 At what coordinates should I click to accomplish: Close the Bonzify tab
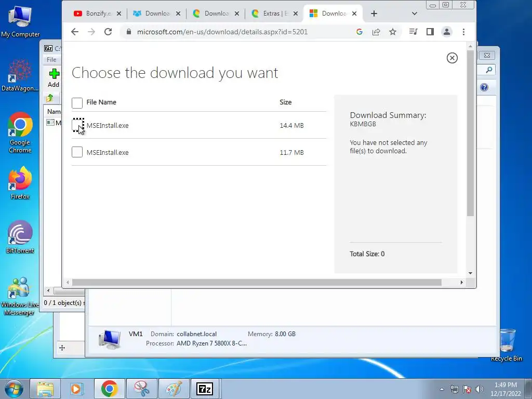pyautogui.click(x=119, y=14)
